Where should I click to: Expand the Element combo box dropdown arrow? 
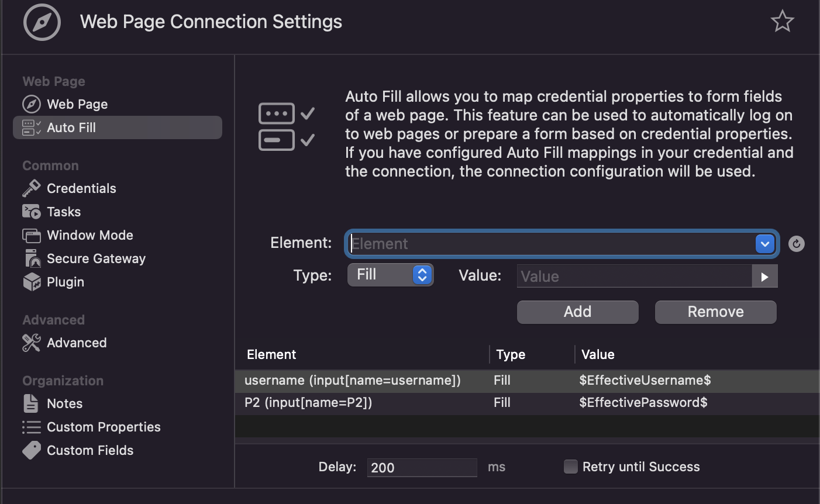click(764, 244)
